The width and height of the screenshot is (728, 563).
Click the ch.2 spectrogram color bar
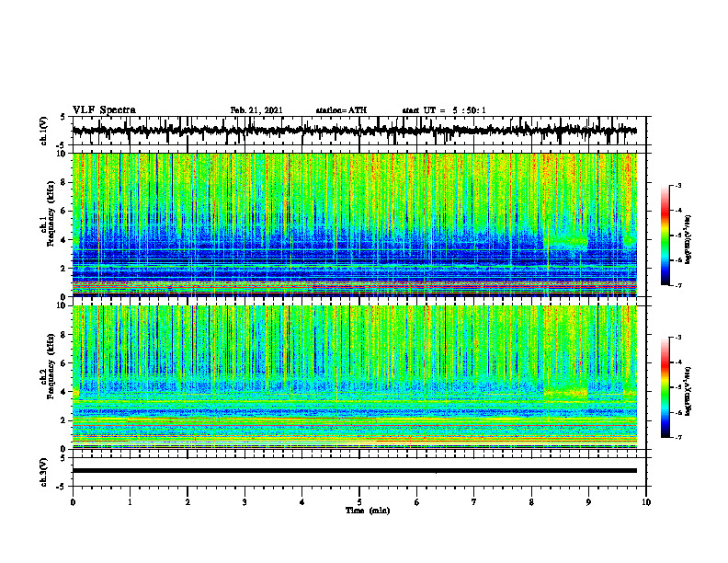[665, 387]
